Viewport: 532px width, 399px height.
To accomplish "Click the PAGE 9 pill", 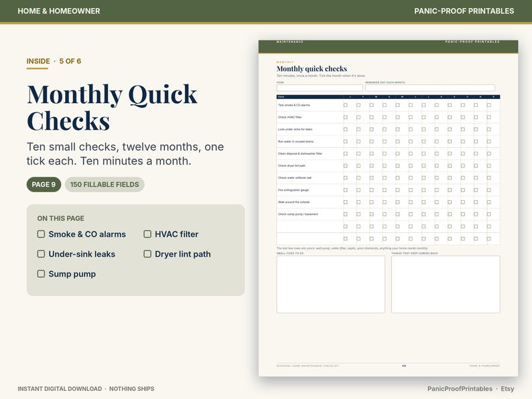I will tap(44, 184).
